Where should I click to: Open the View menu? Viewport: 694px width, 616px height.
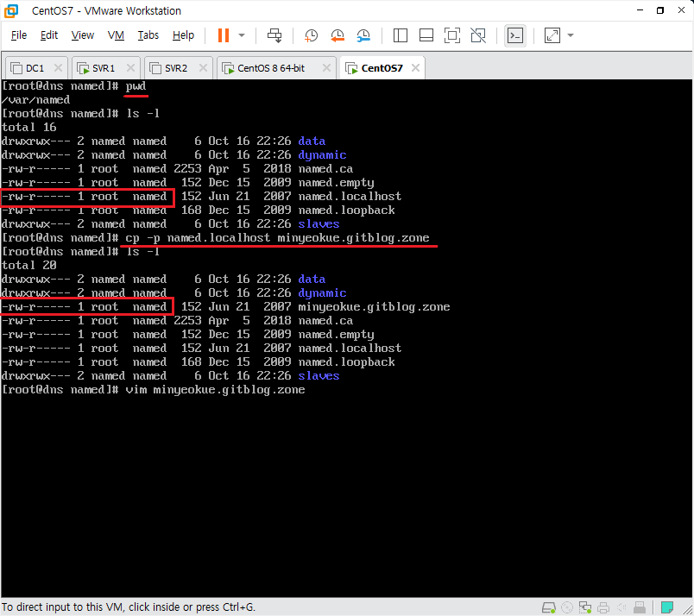[83, 35]
